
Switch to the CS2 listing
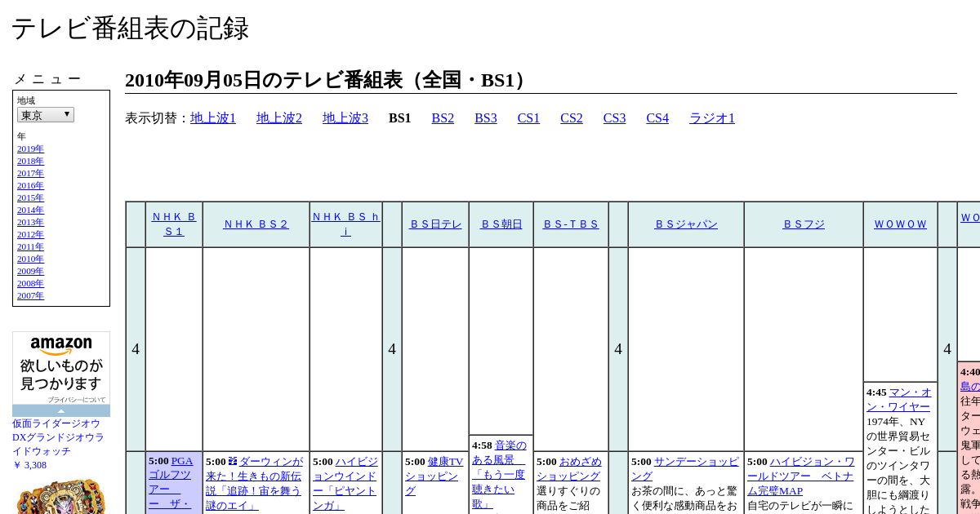572,118
